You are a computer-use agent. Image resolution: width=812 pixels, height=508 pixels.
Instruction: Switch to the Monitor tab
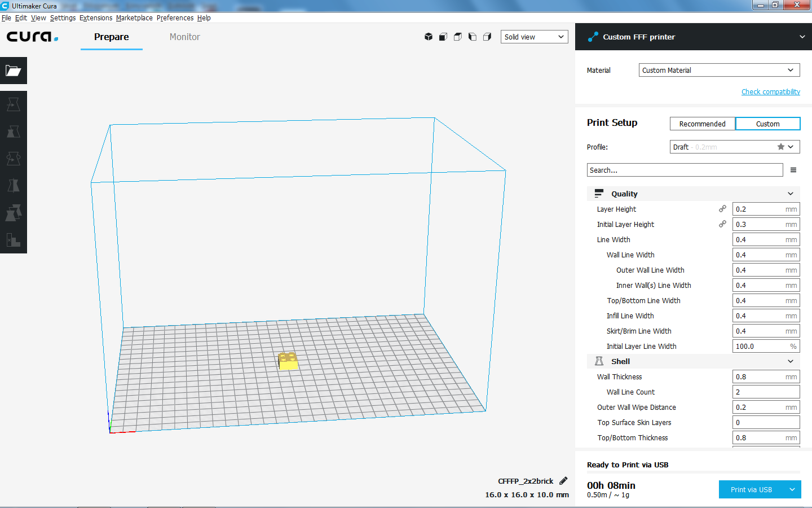click(x=185, y=37)
